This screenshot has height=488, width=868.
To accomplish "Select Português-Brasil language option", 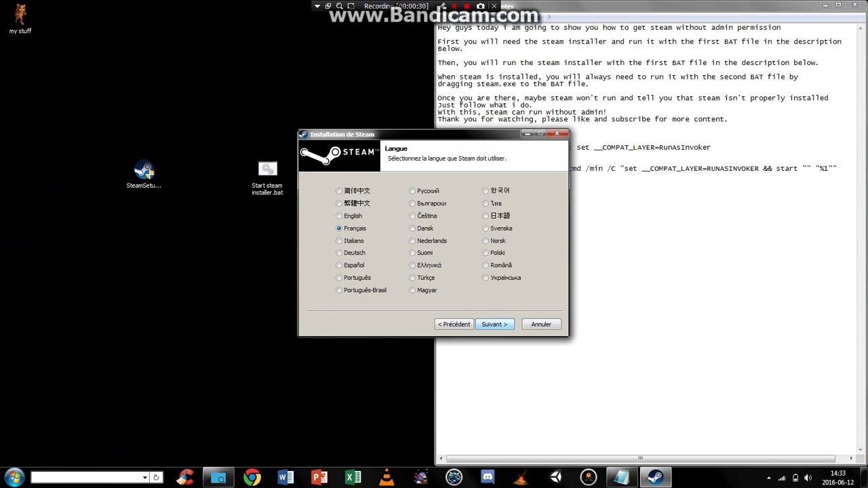I will point(361,290).
